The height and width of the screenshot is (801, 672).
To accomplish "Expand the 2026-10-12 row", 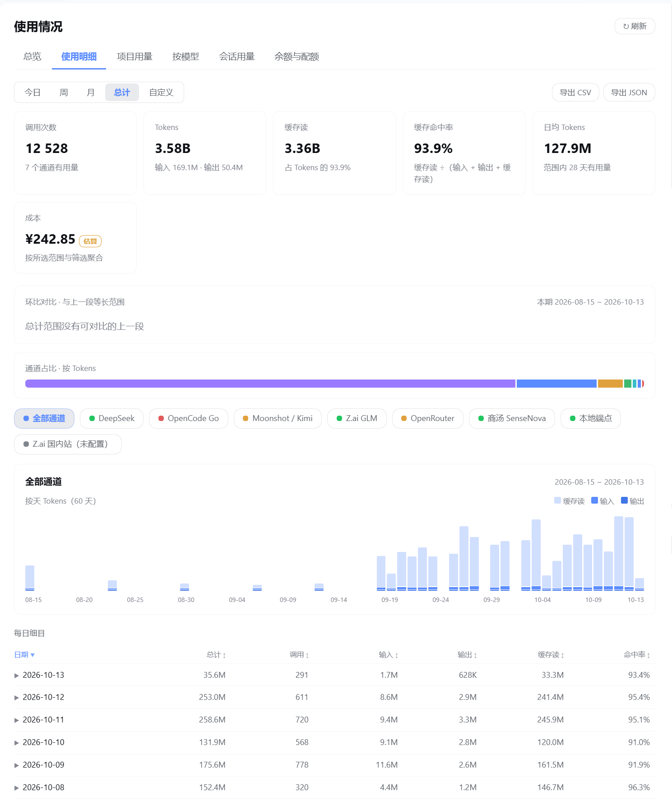I will click(x=17, y=698).
